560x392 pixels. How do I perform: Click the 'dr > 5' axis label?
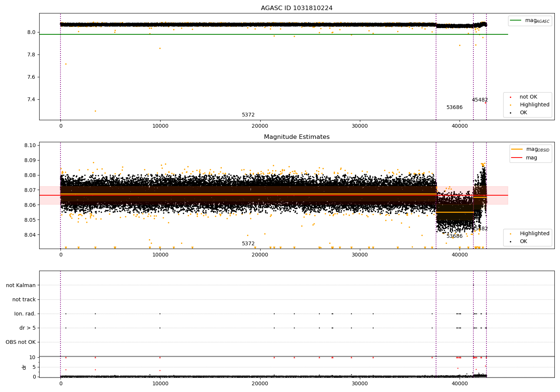click(28, 328)
